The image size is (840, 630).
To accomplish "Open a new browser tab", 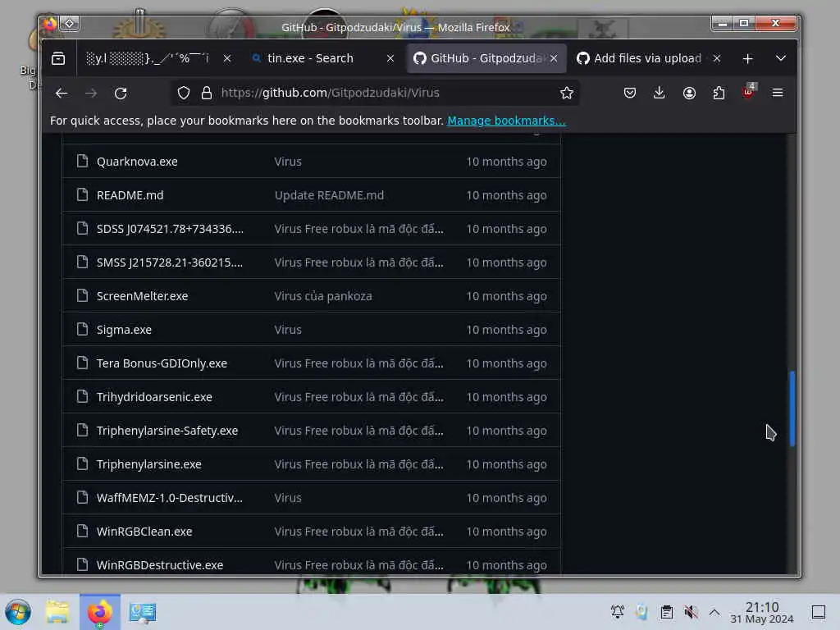I will pyautogui.click(x=747, y=58).
